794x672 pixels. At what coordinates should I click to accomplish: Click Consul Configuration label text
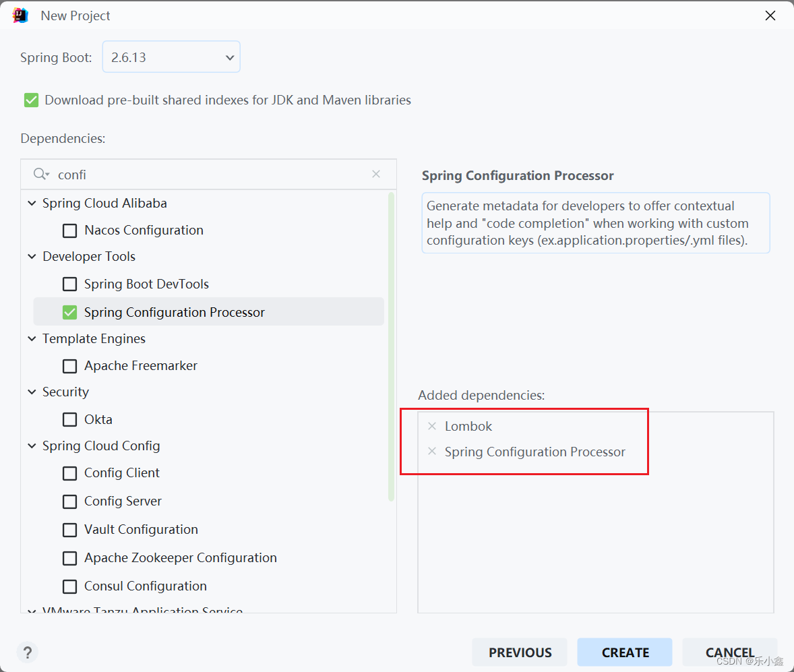(146, 586)
